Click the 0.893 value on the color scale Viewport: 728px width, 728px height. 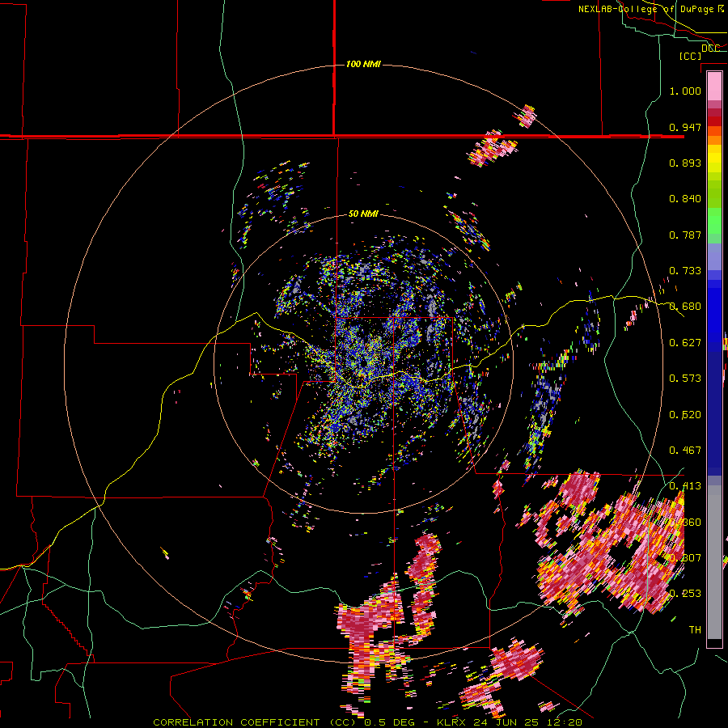pyautogui.click(x=685, y=163)
